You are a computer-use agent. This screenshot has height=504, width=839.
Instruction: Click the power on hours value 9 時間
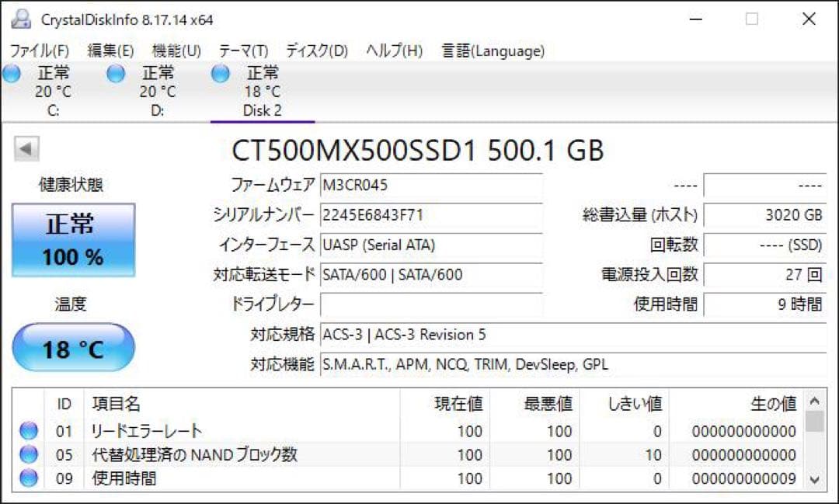tap(765, 305)
